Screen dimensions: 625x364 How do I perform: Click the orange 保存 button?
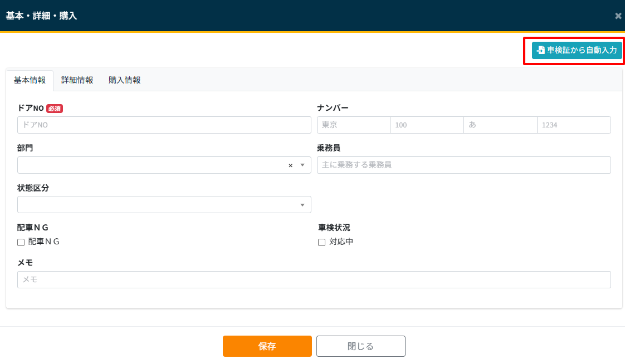pyautogui.click(x=267, y=346)
